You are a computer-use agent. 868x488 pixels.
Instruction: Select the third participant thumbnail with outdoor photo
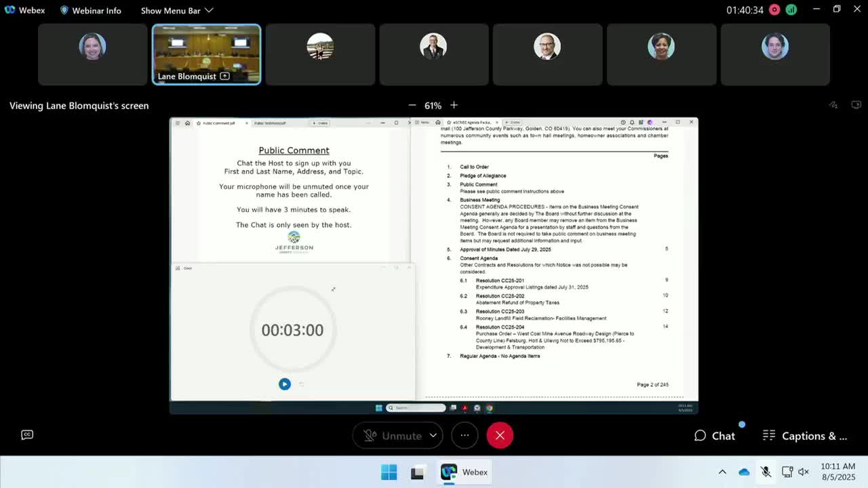click(x=320, y=54)
